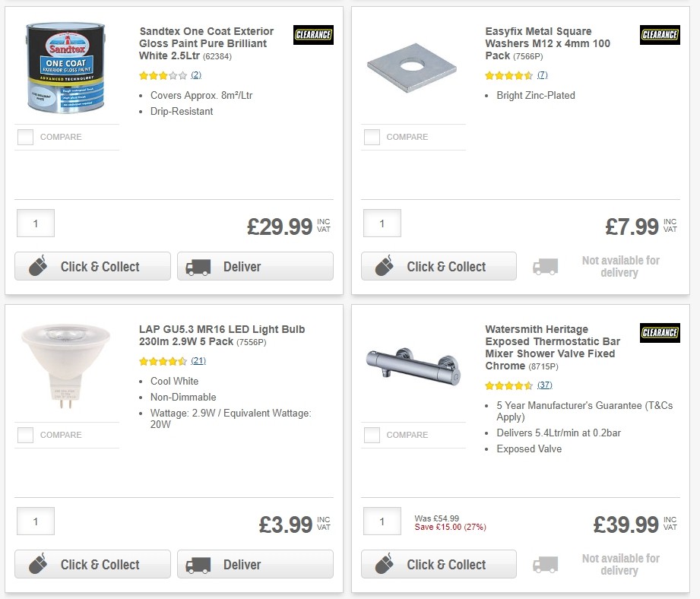Enable Compare for Sandtex gloss paint
Image resolution: width=700 pixels, height=599 pixels.
25,137
